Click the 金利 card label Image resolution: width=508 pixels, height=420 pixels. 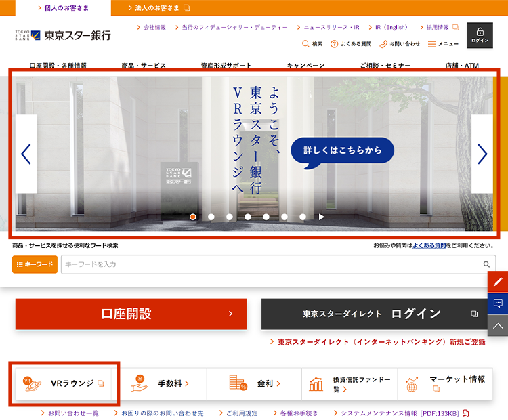(x=266, y=383)
